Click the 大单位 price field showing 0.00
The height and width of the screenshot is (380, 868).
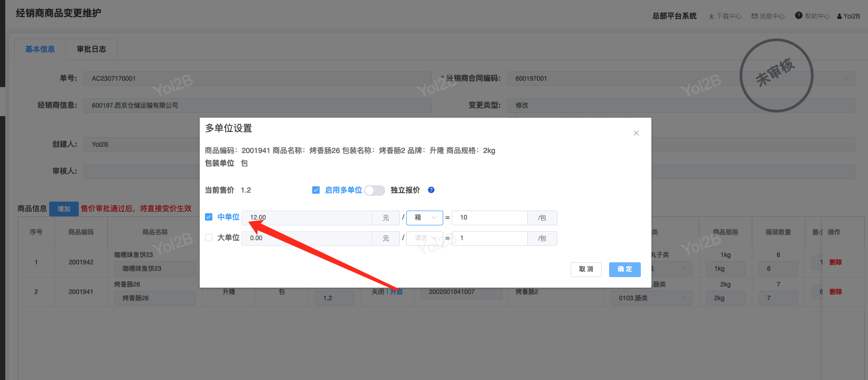point(306,238)
